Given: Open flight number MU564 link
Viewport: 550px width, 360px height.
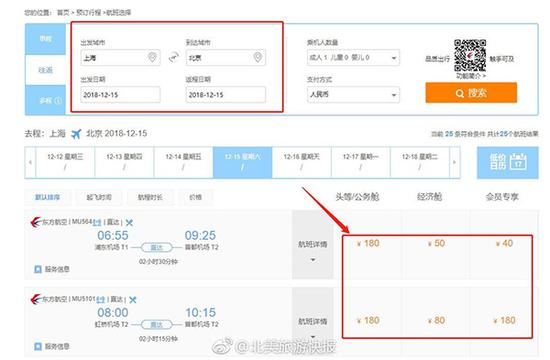Looking at the screenshot, I should [x=82, y=221].
